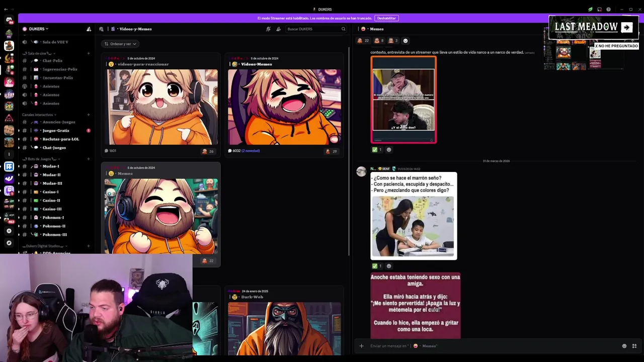Viewport: 644px width, 362px height.
Task: Toggle the 29 reaction on Videos-Memes post
Action: point(331,151)
